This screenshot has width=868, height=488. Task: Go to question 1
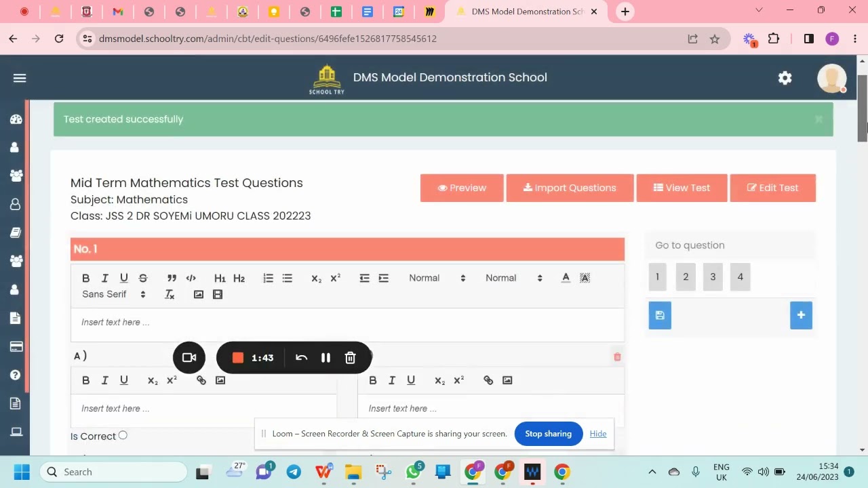657,277
